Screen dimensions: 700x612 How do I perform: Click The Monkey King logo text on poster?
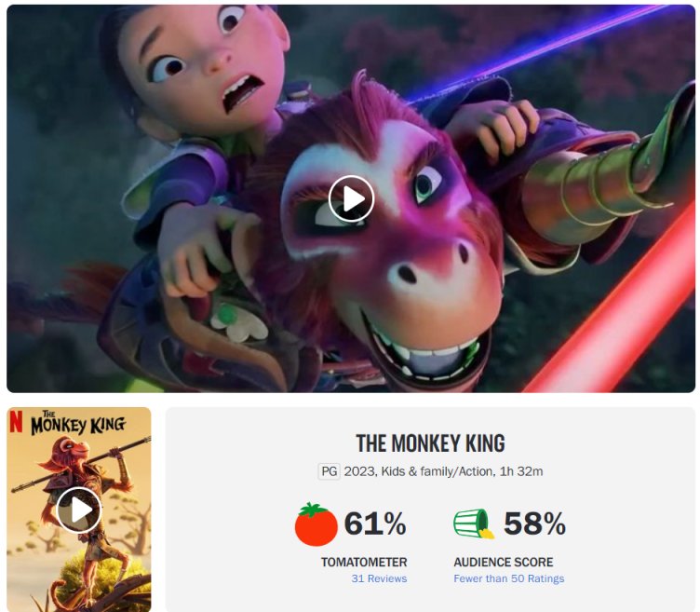[x=77, y=423]
